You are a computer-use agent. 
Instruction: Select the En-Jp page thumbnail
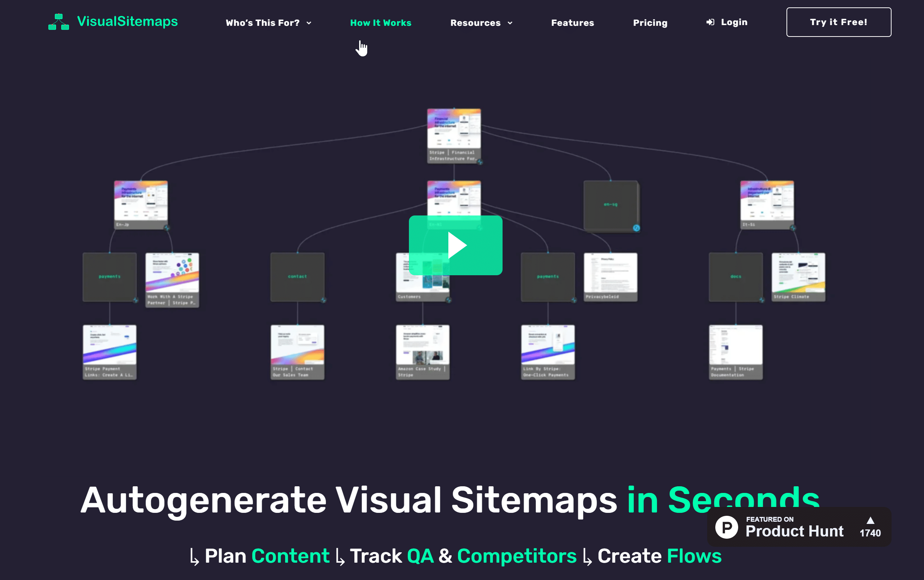coord(140,205)
